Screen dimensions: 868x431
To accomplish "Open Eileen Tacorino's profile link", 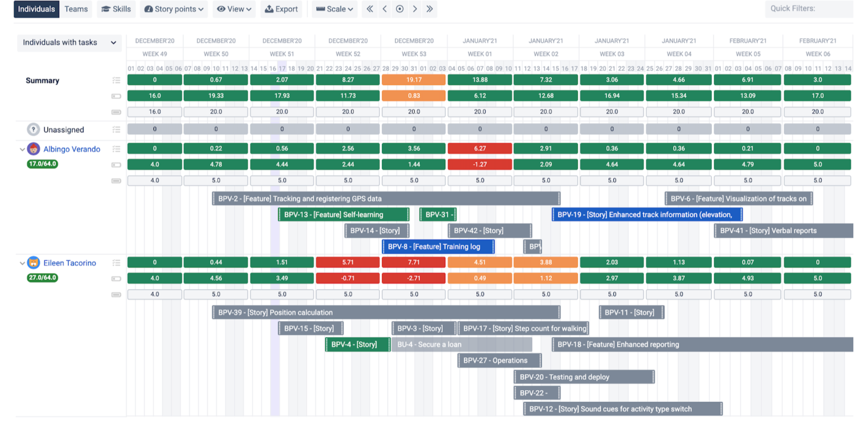I will coord(70,263).
